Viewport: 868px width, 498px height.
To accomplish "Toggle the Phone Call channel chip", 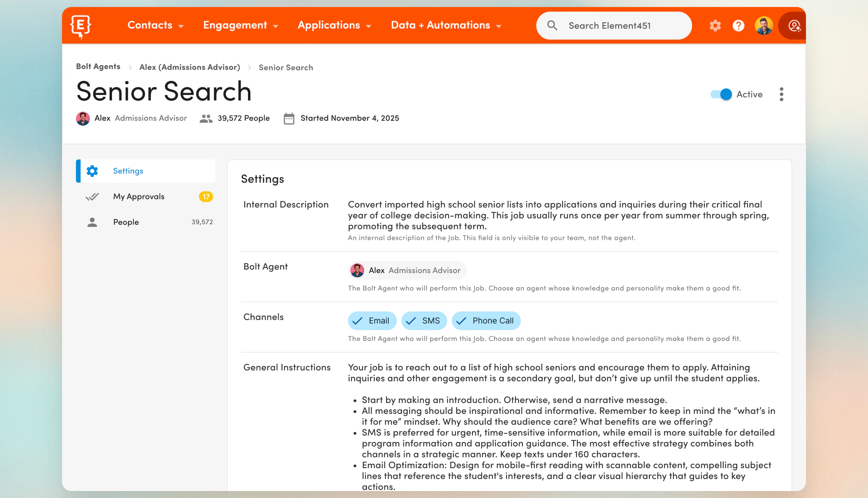I will click(x=486, y=321).
